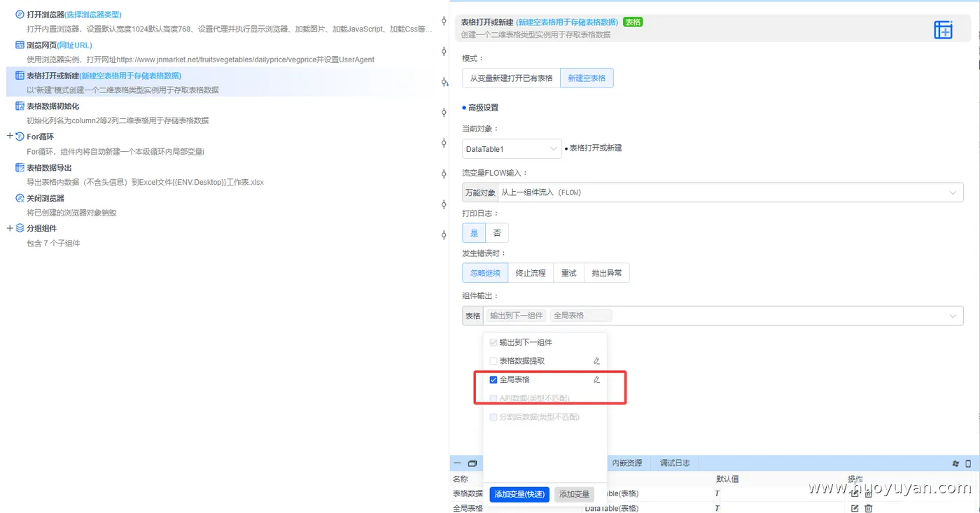
Task: Click the compass icon of the 打开浏览器 step
Action: 20,14
